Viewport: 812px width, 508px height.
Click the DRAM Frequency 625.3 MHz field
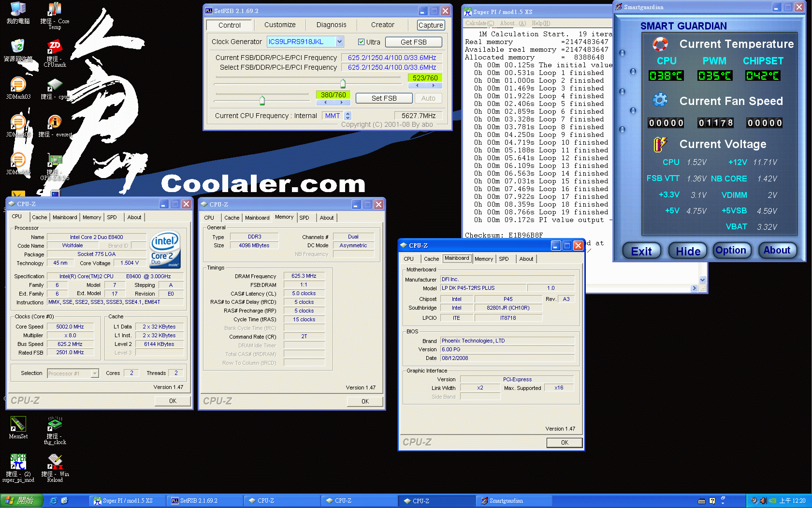pyautogui.click(x=304, y=276)
